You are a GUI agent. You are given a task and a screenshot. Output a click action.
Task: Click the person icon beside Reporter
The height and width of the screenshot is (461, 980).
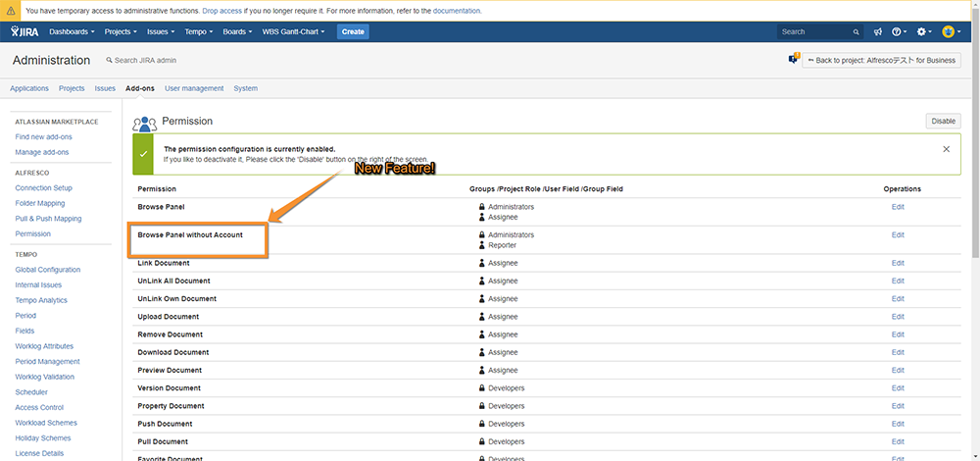(x=481, y=245)
